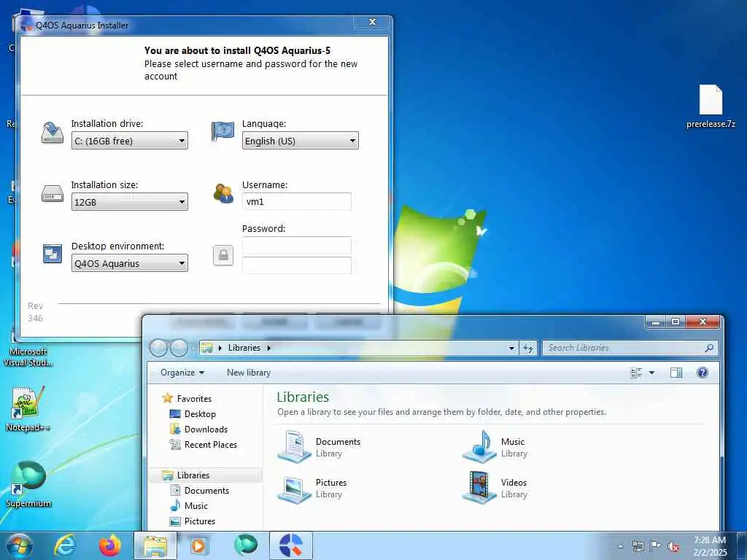Toggle the preview pane button
The width and height of the screenshot is (747, 560).
[676, 373]
